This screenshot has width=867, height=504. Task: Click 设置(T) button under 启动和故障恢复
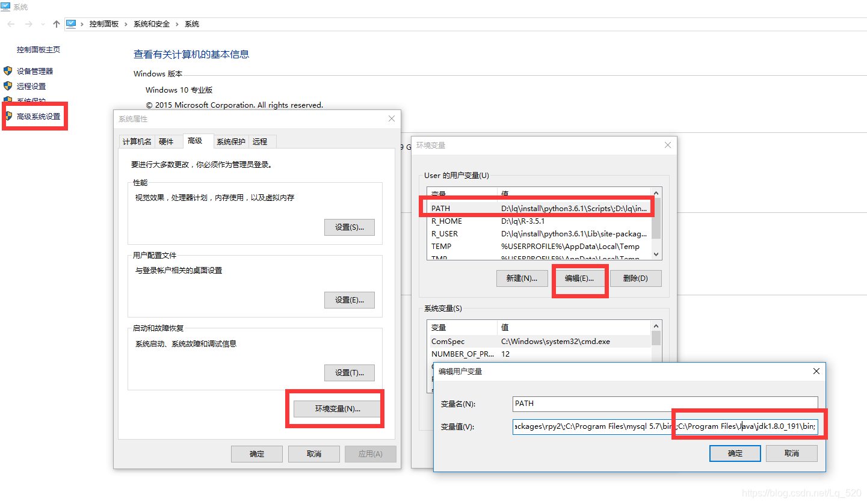350,373
